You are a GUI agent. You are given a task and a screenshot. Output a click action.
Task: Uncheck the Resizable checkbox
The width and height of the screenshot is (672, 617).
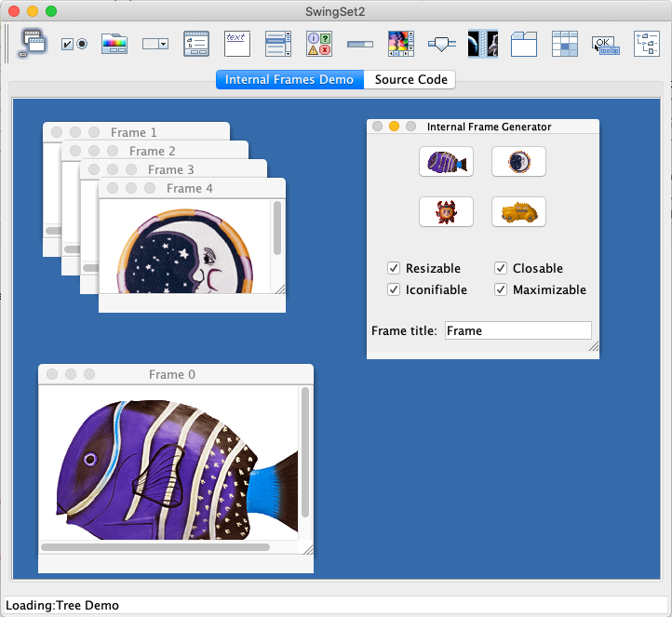[x=394, y=269]
